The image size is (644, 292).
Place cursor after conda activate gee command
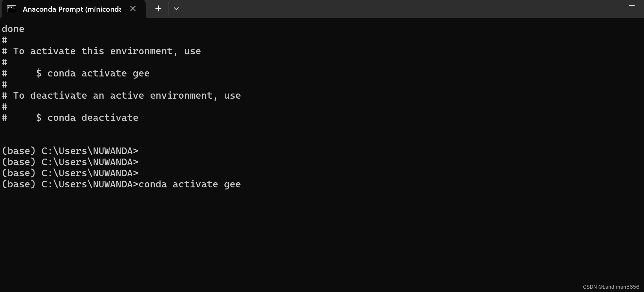(x=243, y=184)
